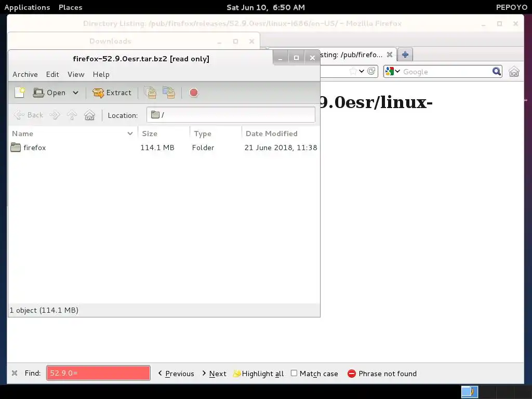532x399 pixels.
Task: Add a folder to archive icon
Action: (x=169, y=92)
